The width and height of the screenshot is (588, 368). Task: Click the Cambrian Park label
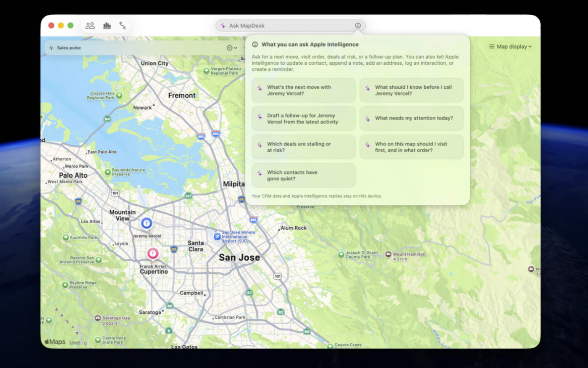tap(230, 318)
